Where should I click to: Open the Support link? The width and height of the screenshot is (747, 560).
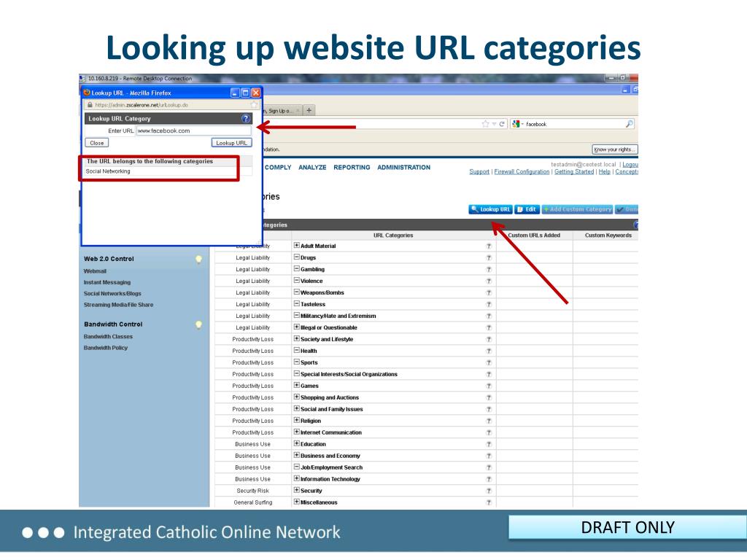click(479, 172)
